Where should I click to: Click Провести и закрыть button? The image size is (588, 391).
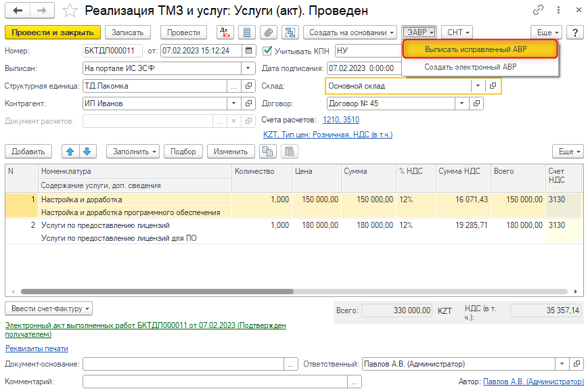tap(53, 32)
